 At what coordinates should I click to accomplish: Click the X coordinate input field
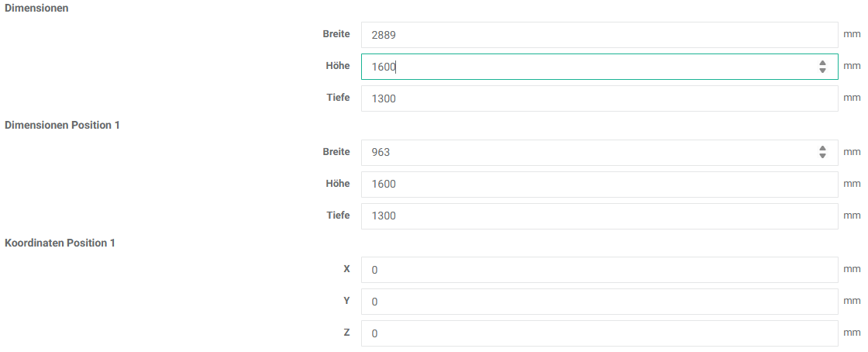click(598, 270)
